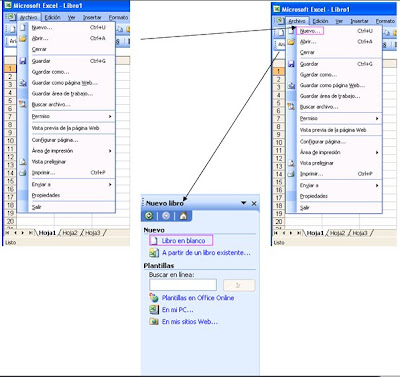
Task: Click the Excel document icon in left window menu bar
Action: 11,17
